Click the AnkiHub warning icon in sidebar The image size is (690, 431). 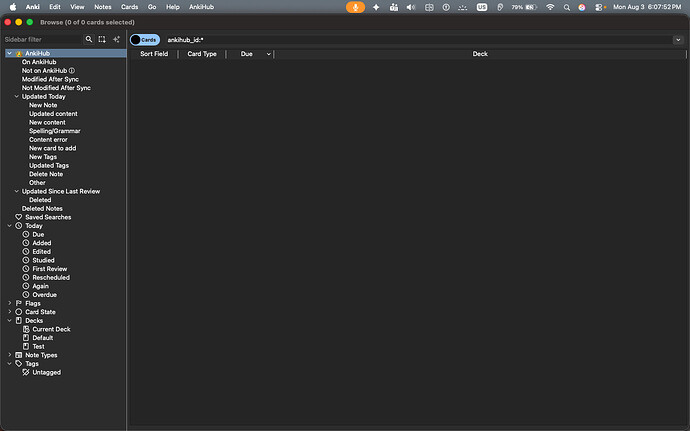point(19,53)
